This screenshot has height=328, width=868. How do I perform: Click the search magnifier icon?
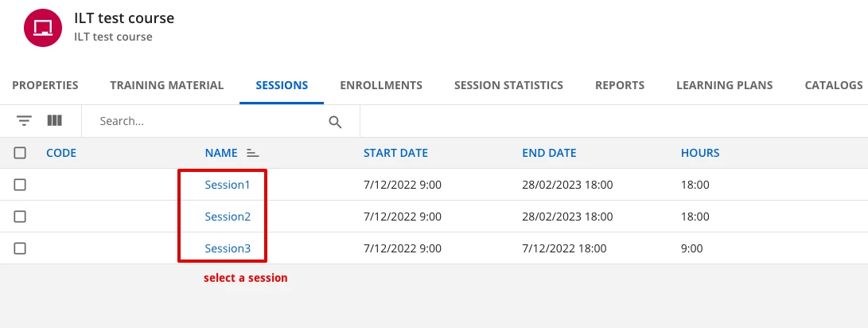click(x=335, y=122)
